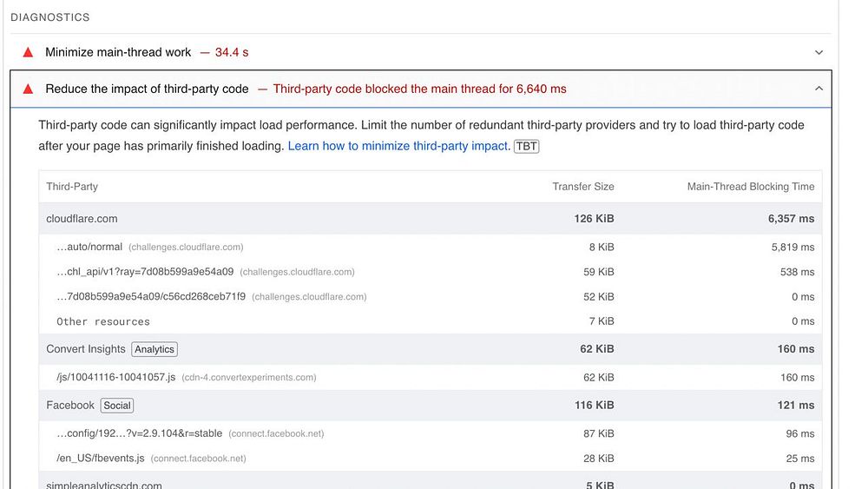This screenshot has height=489, width=868.
Task: Click the Analytics category tag
Action: (155, 349)
